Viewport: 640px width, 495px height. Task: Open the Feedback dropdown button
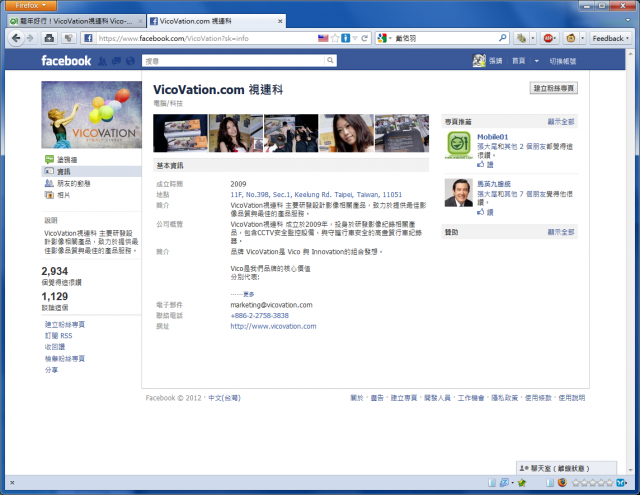click(610, 38)
